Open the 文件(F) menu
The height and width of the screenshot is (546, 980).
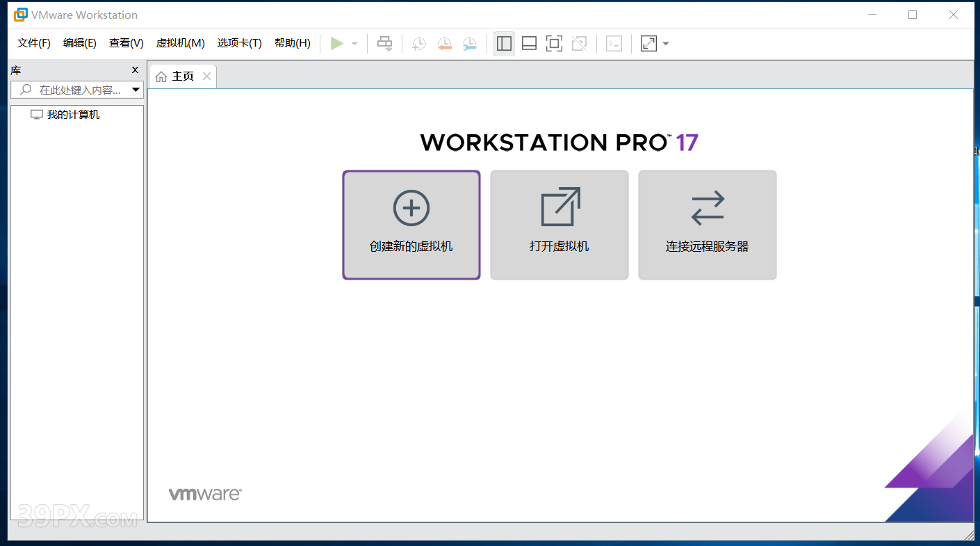[x=34, y=43]
